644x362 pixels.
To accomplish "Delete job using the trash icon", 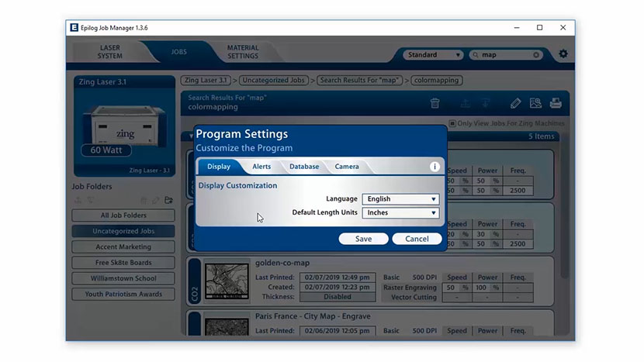I will [435, 103].
